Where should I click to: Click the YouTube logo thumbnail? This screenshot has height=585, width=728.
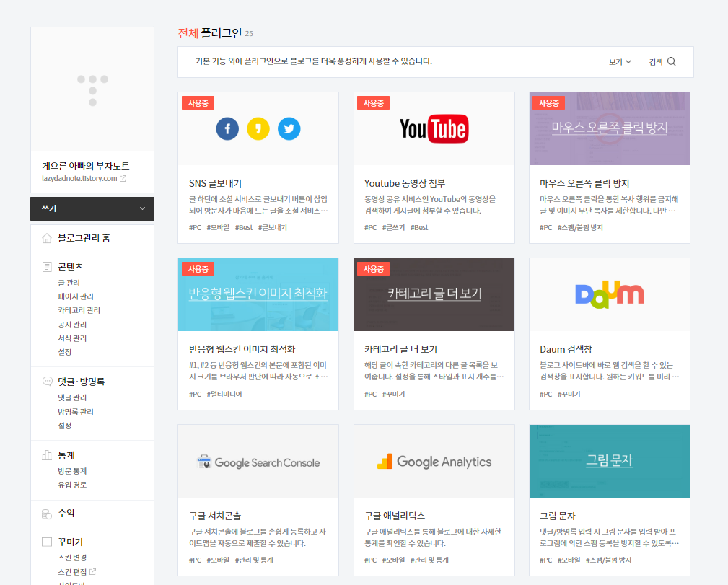[434, 128]
